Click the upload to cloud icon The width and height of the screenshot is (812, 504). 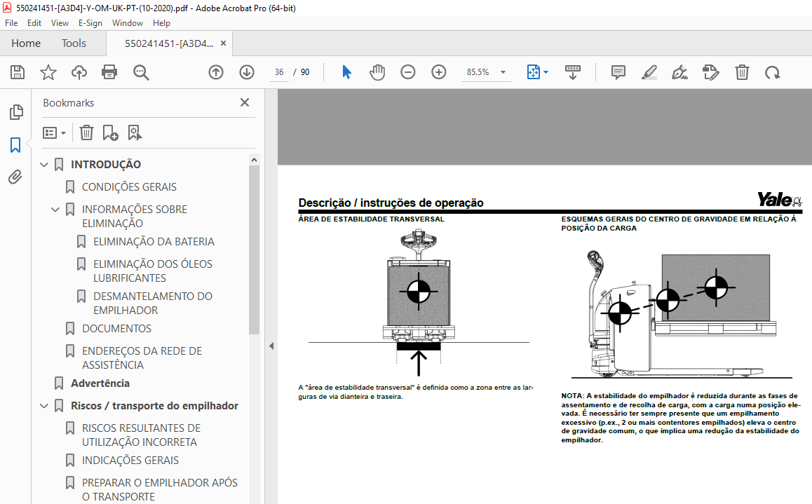point(79,72)
